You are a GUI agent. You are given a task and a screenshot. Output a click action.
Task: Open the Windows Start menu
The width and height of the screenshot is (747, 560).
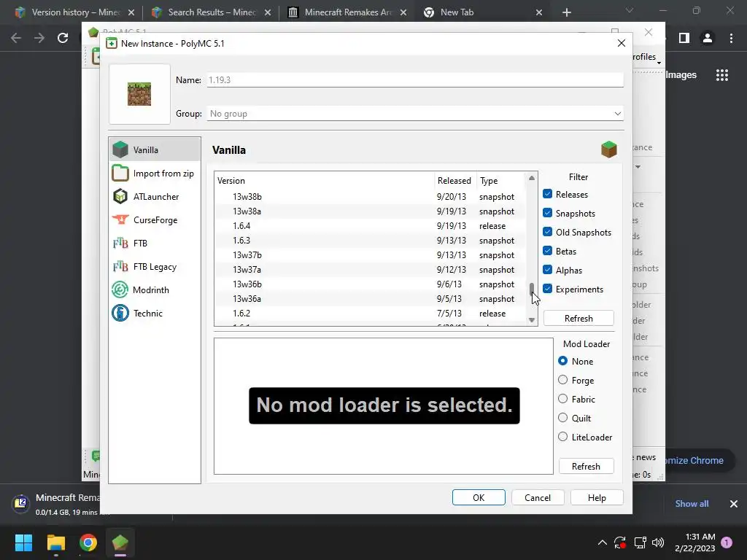coord(23,542)
